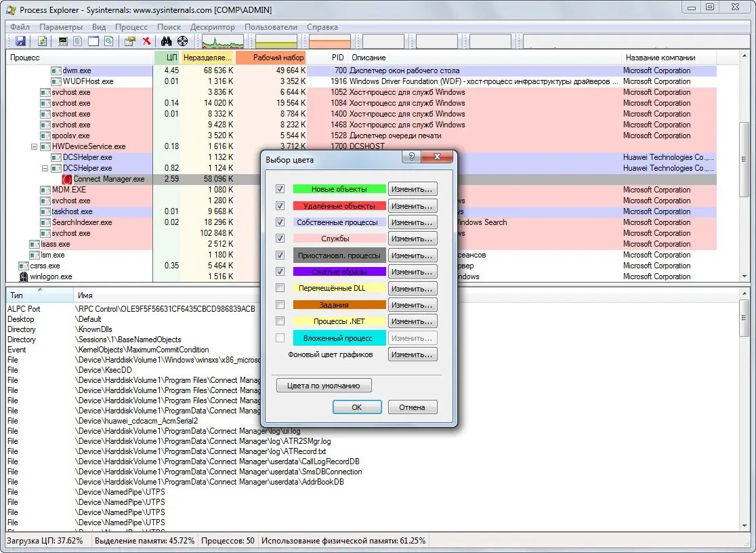Screen dimensions: 756x553
Task: Click the cyan Вложенный процесс color swatch
Action: [339, 338]
